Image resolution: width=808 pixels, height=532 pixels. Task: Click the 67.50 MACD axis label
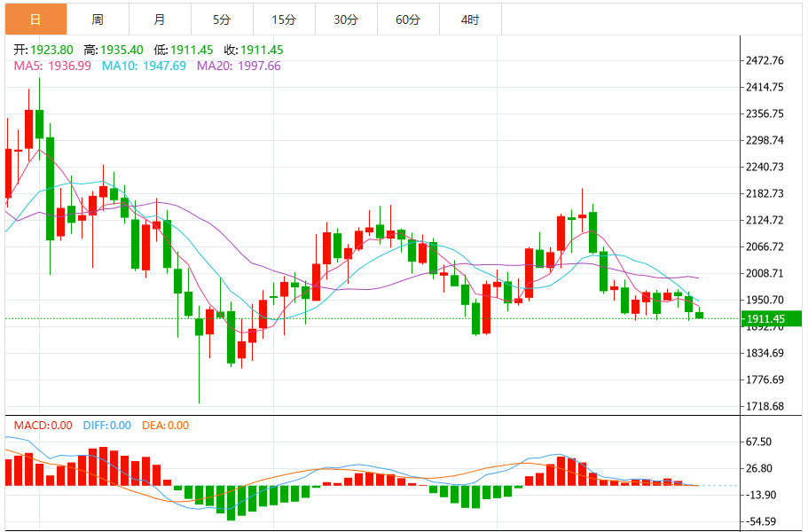pyautogui.click(x=759, y=442)
